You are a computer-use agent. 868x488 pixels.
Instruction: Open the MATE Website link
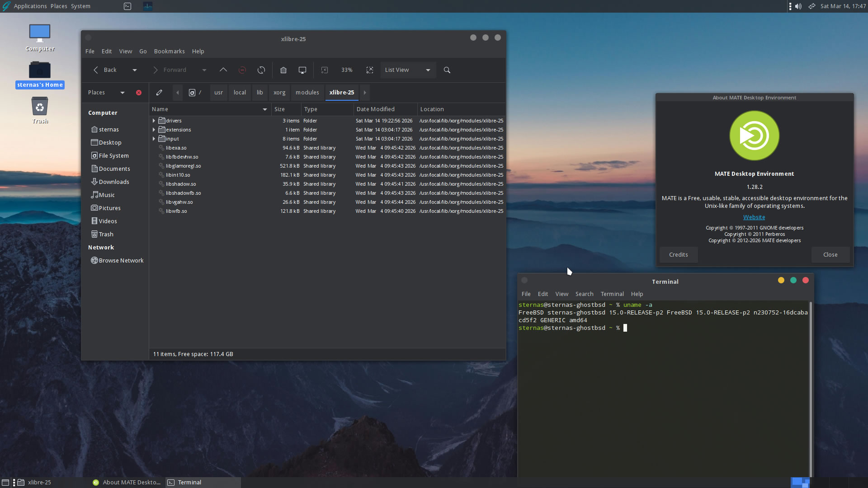[x=754, y=217]
